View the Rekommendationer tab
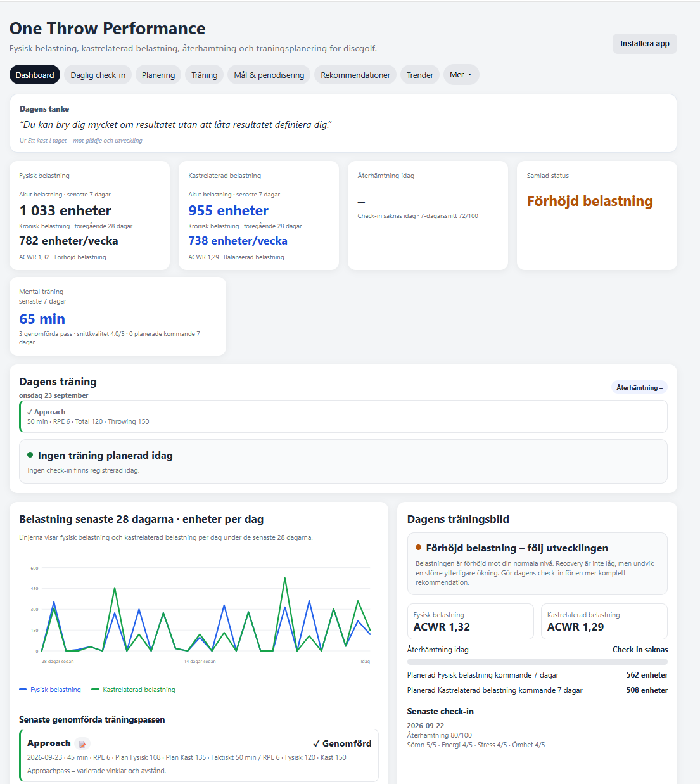 click(x=355, y=75)
